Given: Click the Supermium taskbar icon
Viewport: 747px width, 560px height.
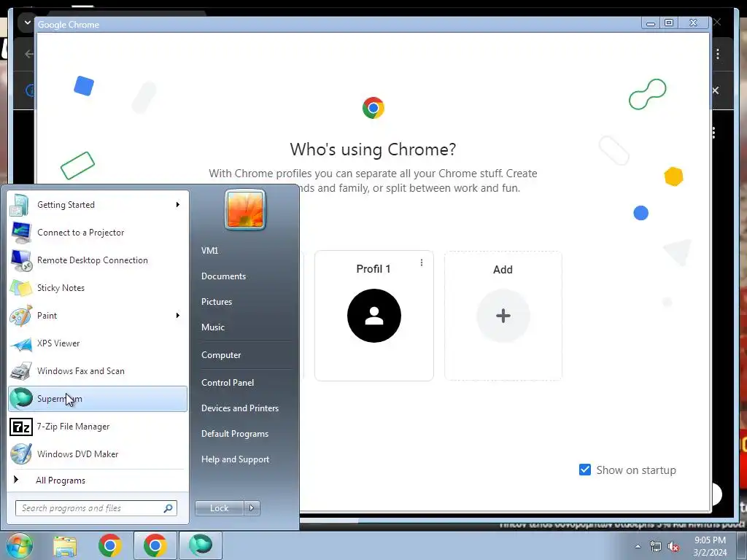Looking at the screenshot, I should click(x=201, y=545).
